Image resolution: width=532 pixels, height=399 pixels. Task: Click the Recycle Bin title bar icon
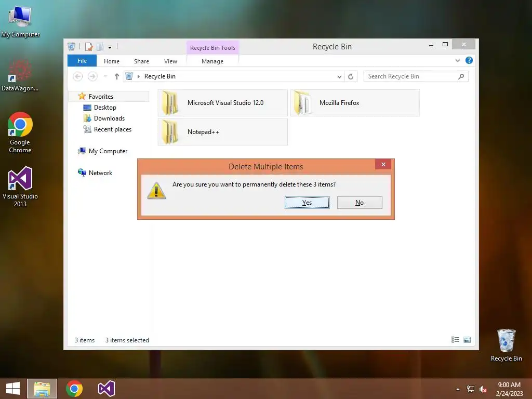71,46
